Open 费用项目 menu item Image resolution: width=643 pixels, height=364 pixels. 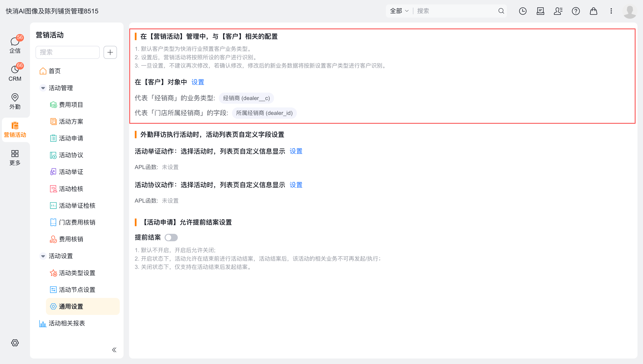coord(67,105)
